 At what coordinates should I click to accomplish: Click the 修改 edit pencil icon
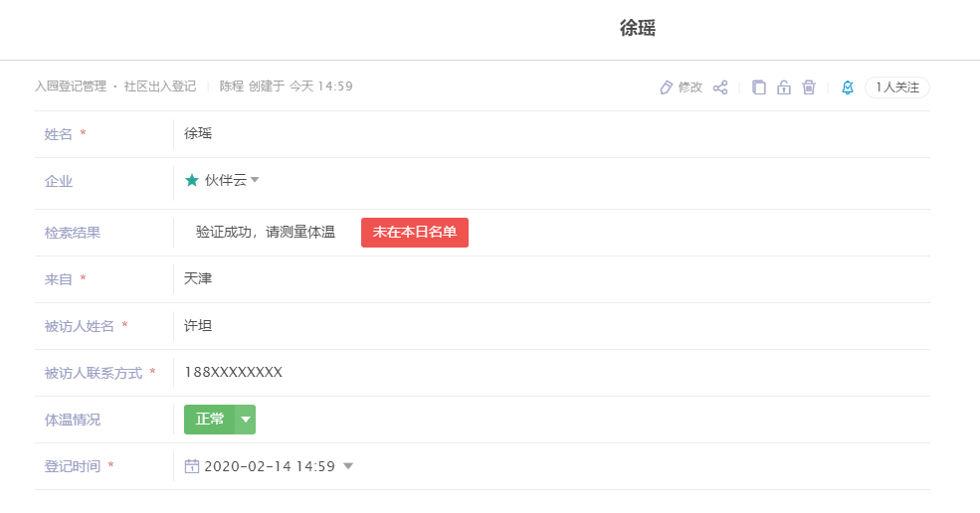pos(667,87)
